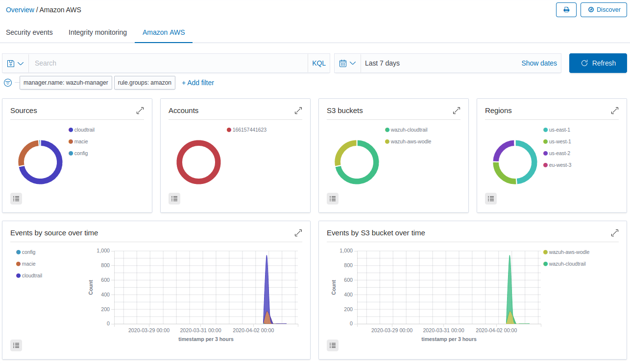Click Last 7 days time range
The width and height of the screenshot is (630, 364).
382,63
